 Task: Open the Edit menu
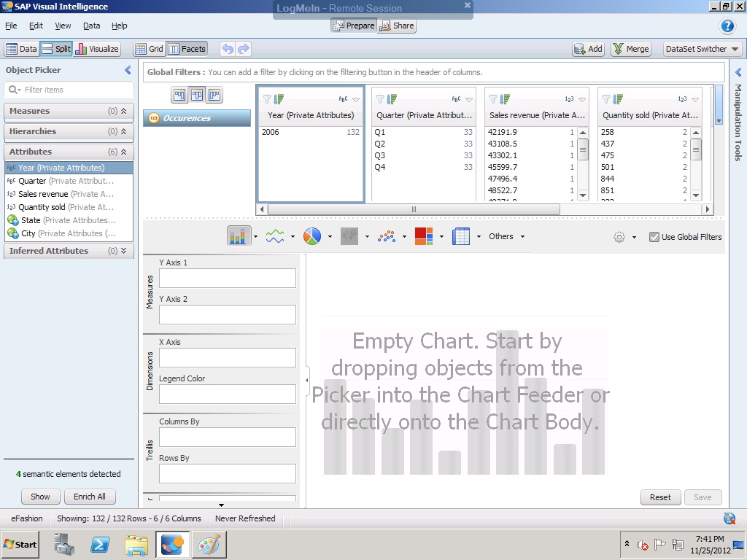coord(36,26)
